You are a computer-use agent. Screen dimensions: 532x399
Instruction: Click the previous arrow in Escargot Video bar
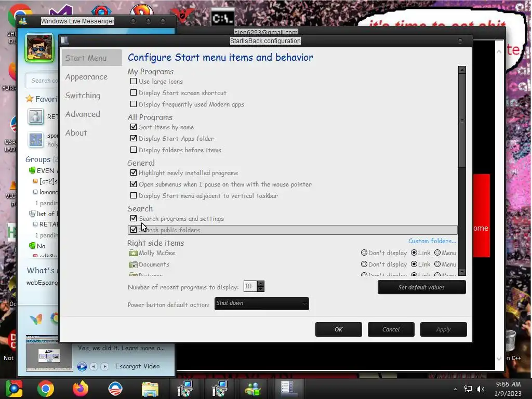point(94,366)
